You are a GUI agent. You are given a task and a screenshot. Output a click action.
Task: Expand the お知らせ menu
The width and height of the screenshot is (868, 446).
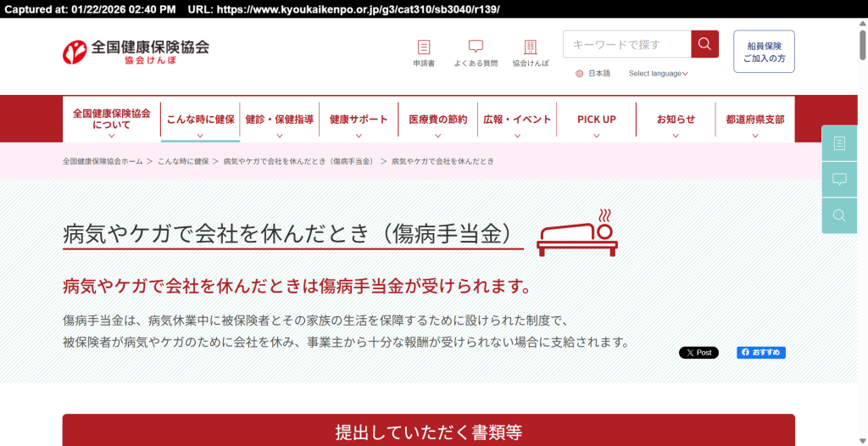[x=676, y=119]
